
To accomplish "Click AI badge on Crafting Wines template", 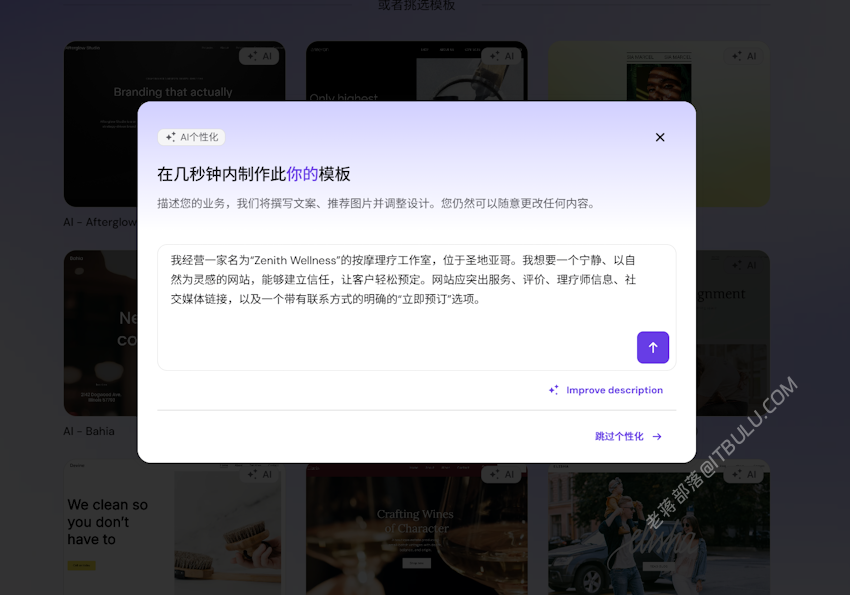I will click(x=501, y=474).
